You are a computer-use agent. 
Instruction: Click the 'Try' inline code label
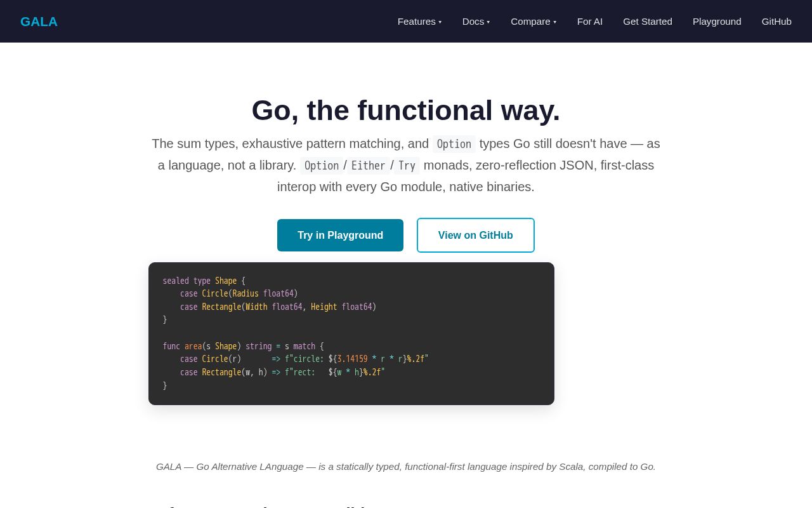(407, 166)
